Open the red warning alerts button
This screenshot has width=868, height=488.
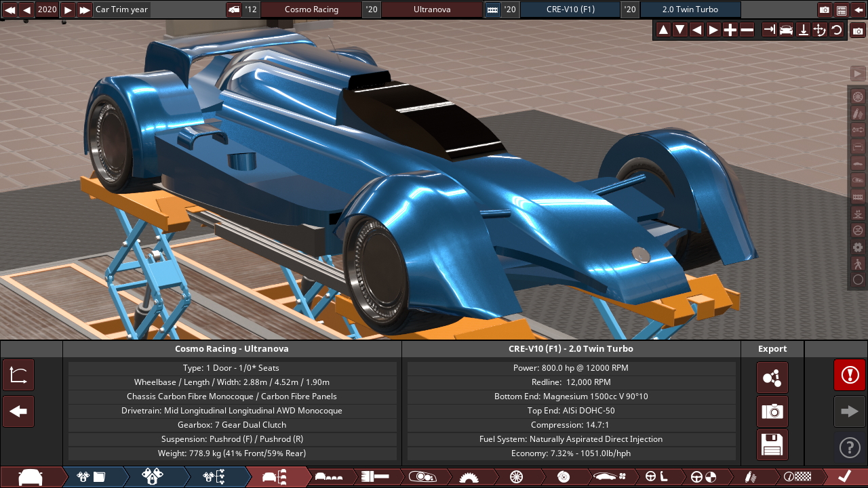click(850, 375)
